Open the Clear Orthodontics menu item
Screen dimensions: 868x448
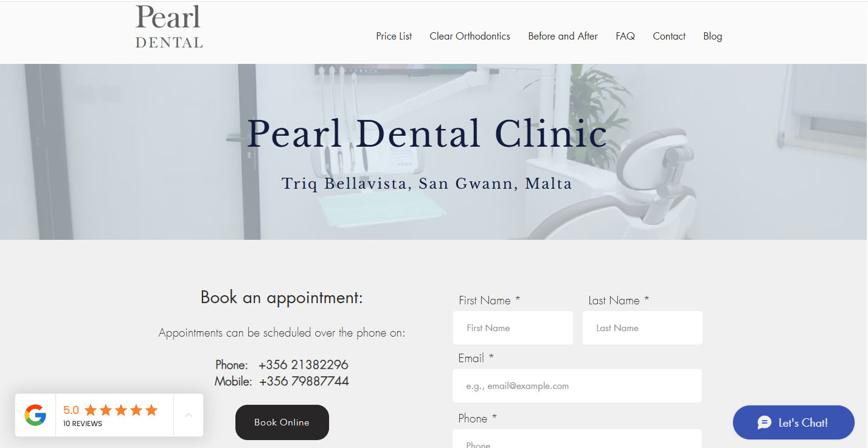(x=470, y=36)
